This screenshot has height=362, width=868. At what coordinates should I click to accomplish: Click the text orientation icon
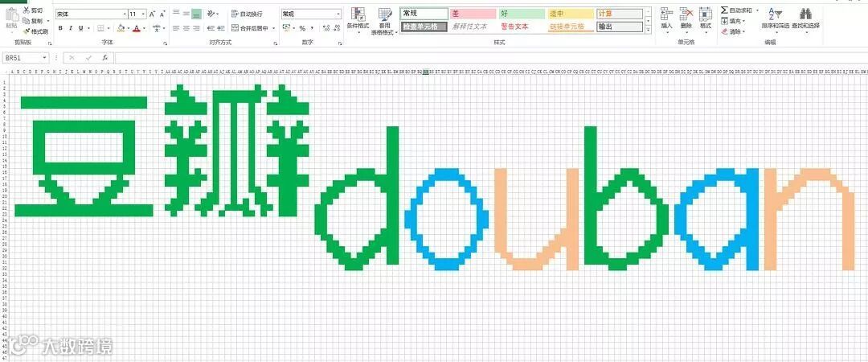click(211, 14)
